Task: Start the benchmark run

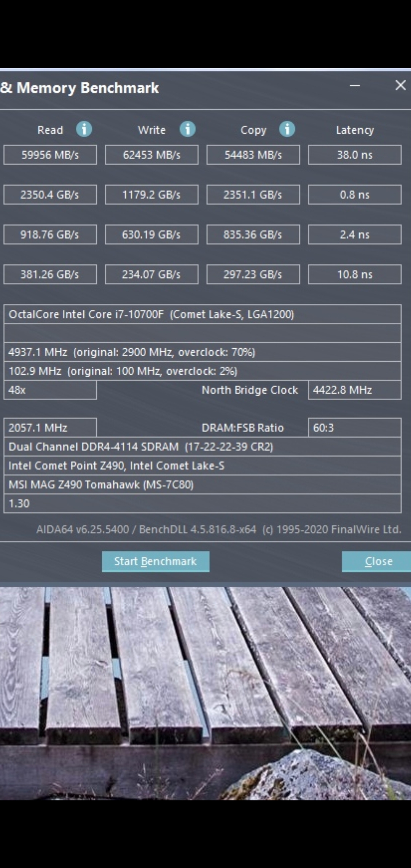Action: 156,561
